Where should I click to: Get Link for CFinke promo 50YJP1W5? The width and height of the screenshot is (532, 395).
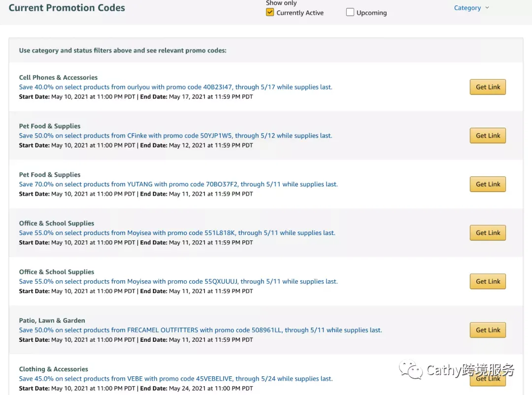coord(488,135)
